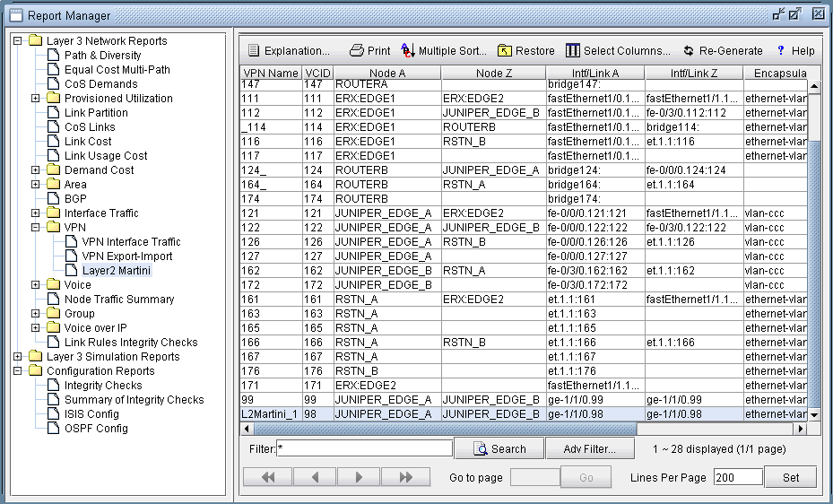Click the Filter text field

(x=365, y=448)
